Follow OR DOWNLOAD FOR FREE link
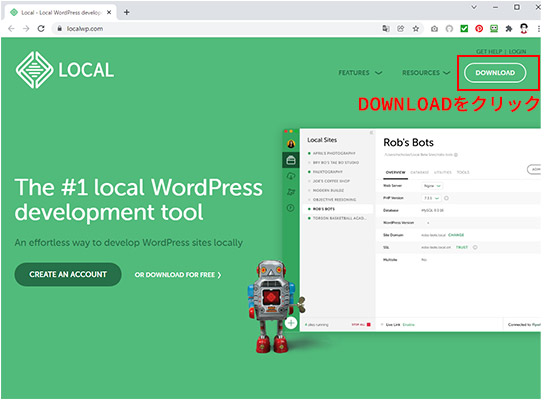This screenshot has height=404, width=550. click(x=178, y=275)
